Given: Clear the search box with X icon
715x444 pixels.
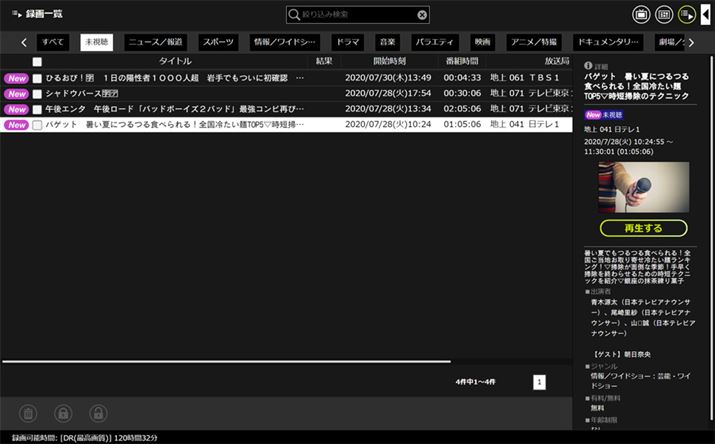Looking at the screenshot, I should (x=422, y=15).
